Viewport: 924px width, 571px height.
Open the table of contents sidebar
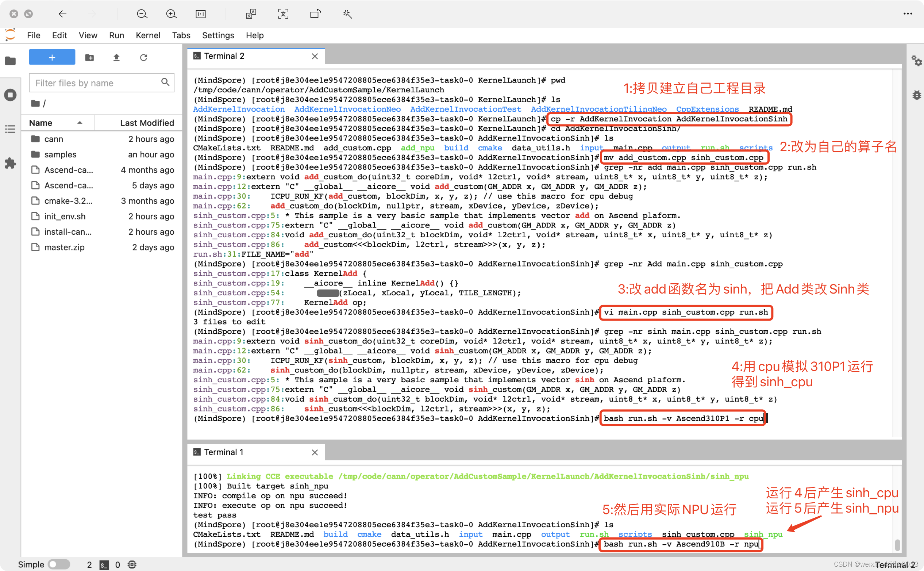click(10, 129)
